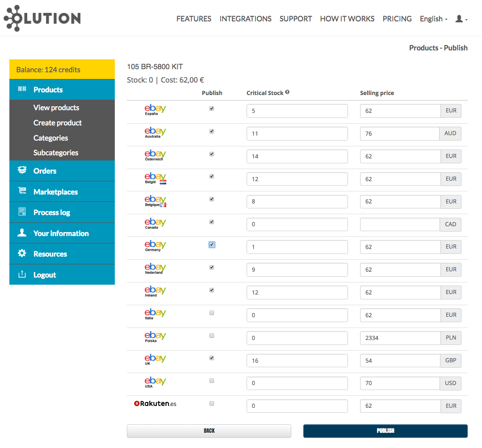Enable publish for Rakuten.es
The width and height of the screenshot is (482, 448).
[212, 403]
